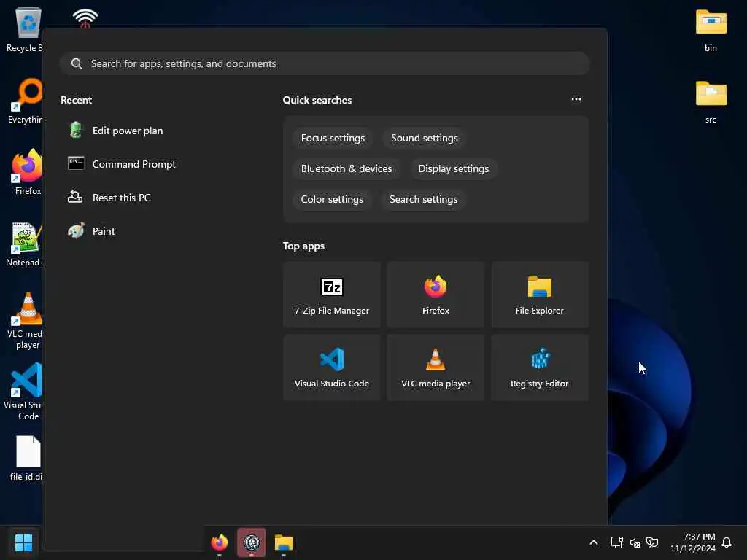Click Focus settings quick search
The height and width of the screenshot is (560, 747).
333,138
